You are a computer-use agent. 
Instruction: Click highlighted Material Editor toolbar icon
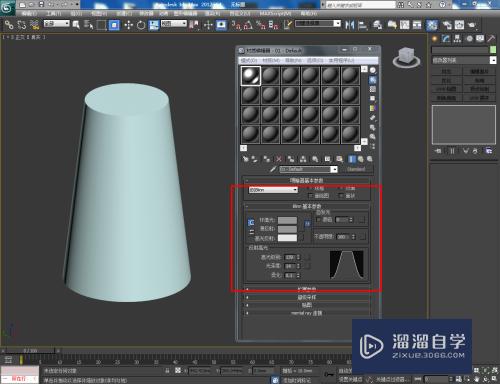(432, 25)
